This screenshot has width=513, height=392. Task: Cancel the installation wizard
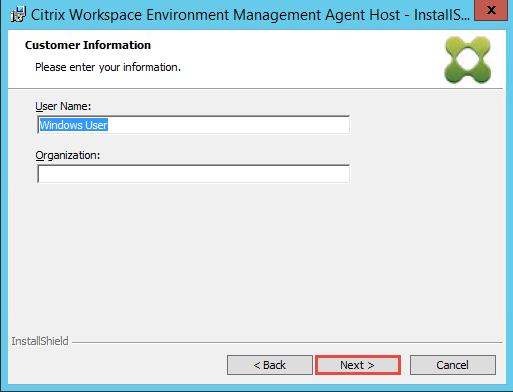[453, 365]
